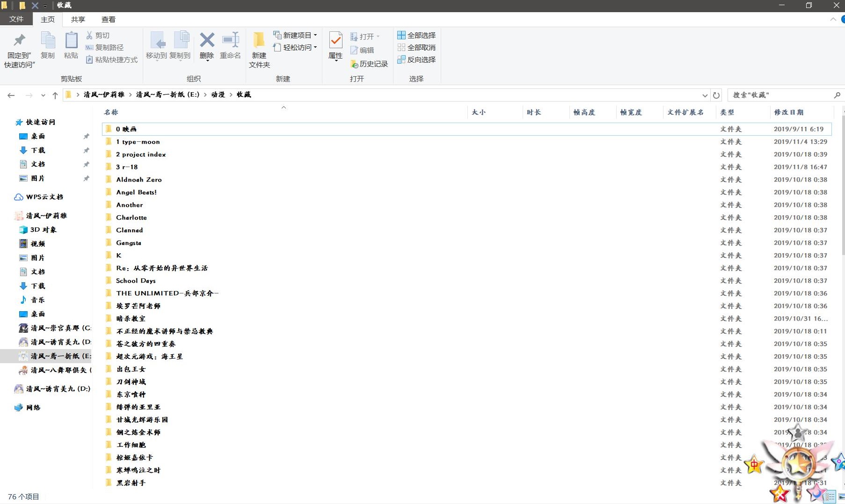This screenshot has width=845, height=504.
Task: Click the Paste clipboard icon
Action: point(71,45)
